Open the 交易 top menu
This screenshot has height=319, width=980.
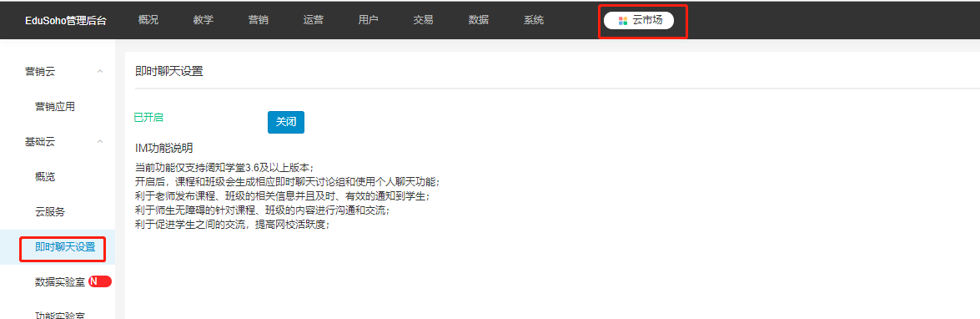(423, 20)
